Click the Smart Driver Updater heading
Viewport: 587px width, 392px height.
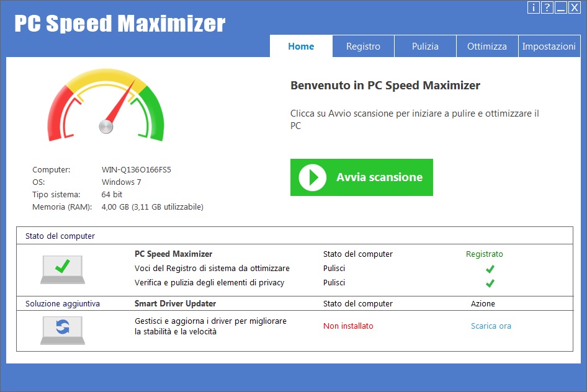[175, 303]
